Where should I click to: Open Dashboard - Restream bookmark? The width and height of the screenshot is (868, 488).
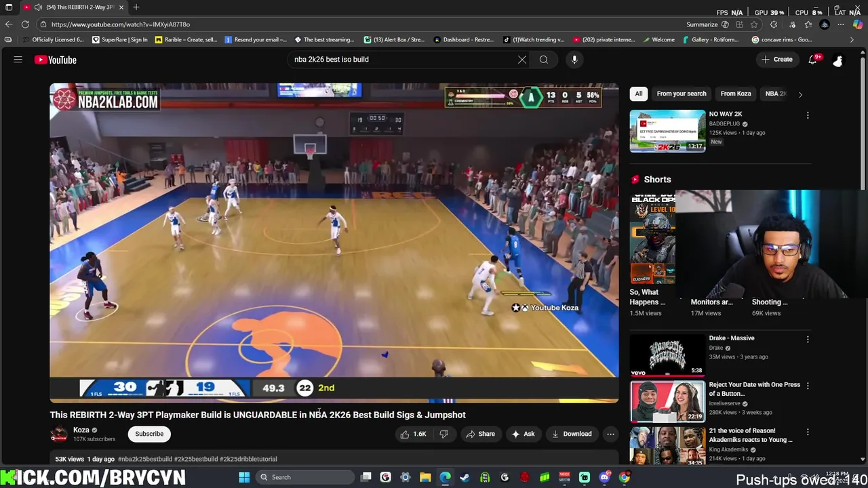[x=462, y=40]
